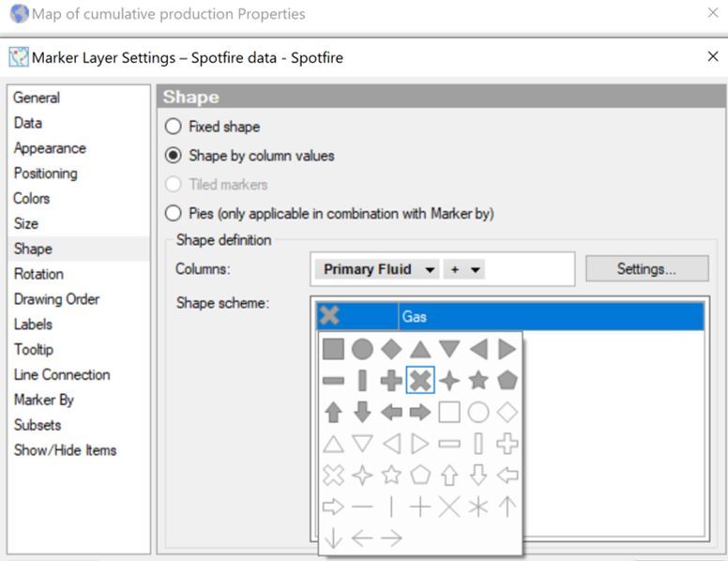
Task: Choose the asterisk marker shape
Action: click(478, 507)
